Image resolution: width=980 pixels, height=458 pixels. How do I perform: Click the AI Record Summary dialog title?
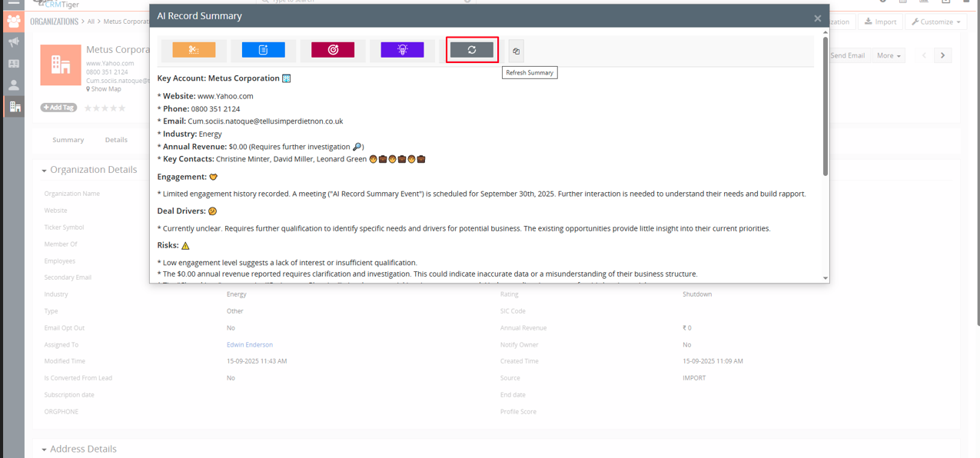[200, 16]
